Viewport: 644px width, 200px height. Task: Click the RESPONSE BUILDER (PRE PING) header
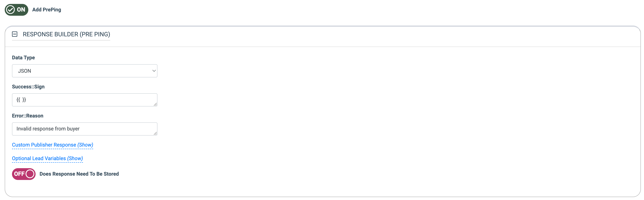(x=66, y=34)
